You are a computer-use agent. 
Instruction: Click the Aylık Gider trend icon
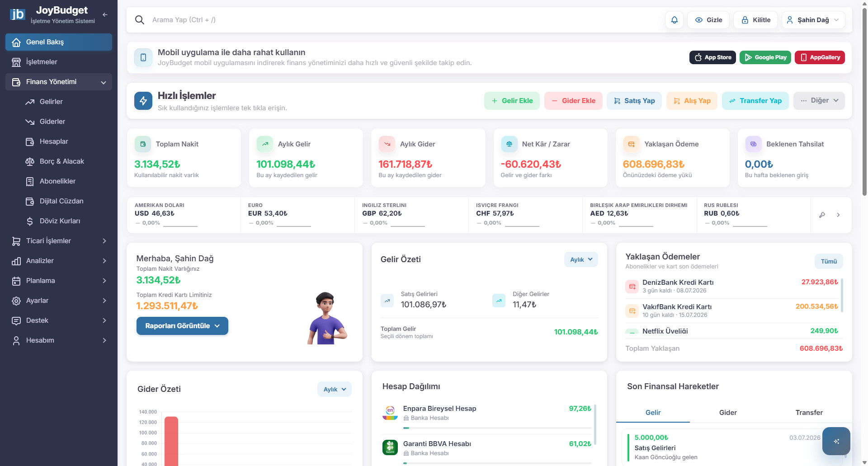(387, 144)
